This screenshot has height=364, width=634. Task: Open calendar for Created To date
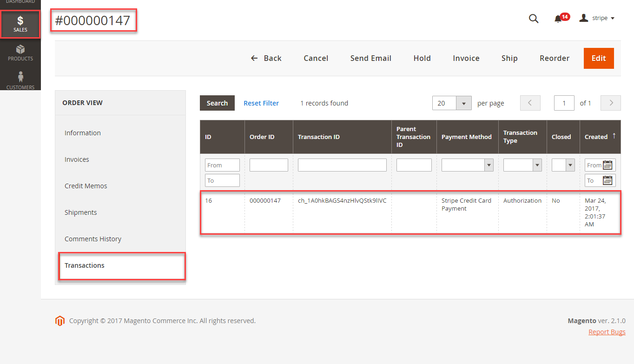pos(608,180)
